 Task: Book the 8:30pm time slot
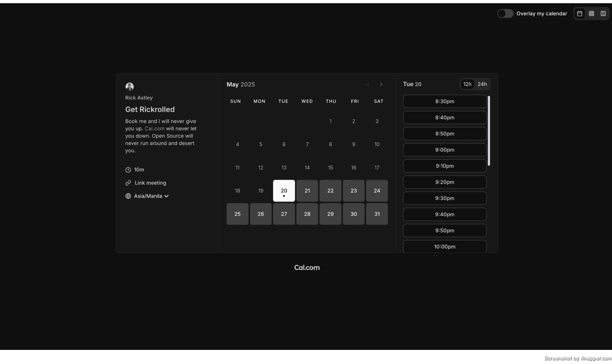pos(445,101)
